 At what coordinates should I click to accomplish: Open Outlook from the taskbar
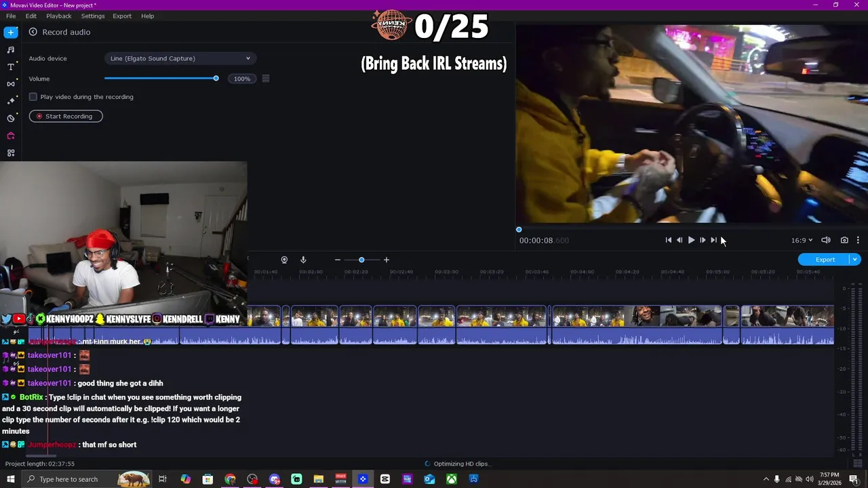point(429,479)
